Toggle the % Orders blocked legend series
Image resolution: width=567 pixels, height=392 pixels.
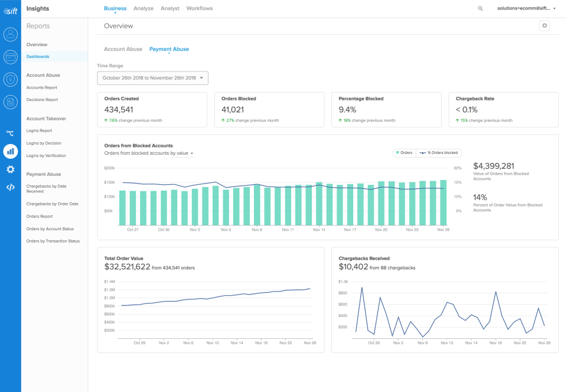coord(439,153)
